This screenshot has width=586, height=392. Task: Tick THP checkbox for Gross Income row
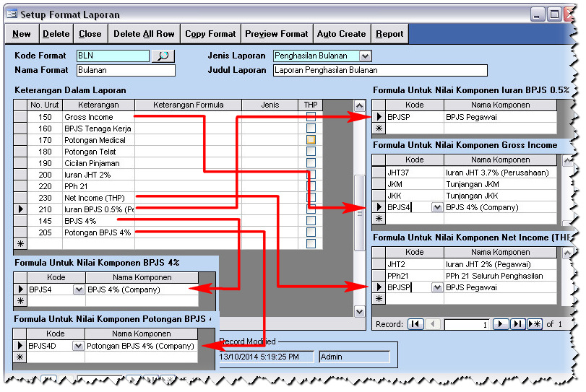click(311, 117)
